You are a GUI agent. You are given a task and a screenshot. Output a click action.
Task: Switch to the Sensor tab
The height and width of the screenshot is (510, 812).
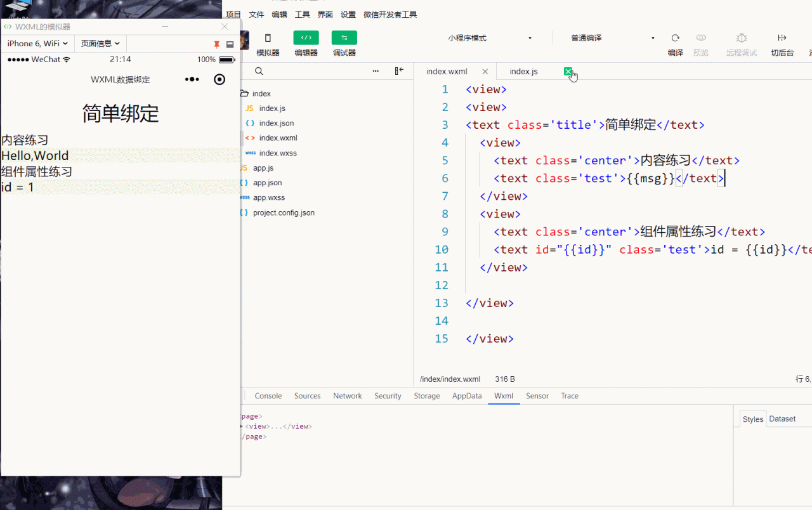coord(537,396)
